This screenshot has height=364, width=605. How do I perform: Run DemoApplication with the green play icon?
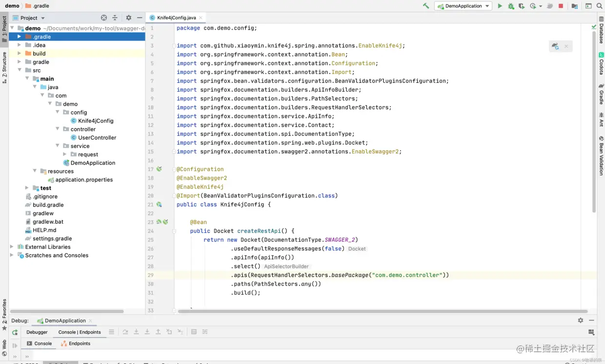coord(500,6)
